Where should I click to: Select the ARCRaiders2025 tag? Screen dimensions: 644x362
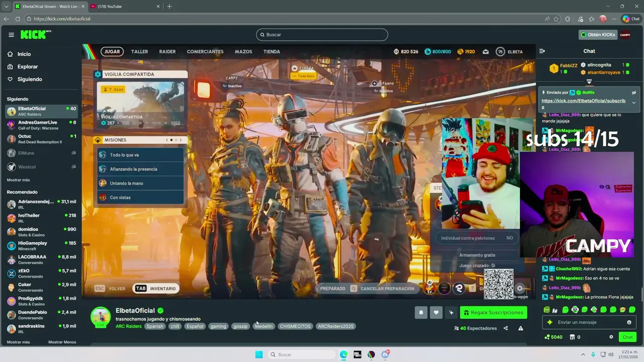pyautogui.click(x=336, y=326)
